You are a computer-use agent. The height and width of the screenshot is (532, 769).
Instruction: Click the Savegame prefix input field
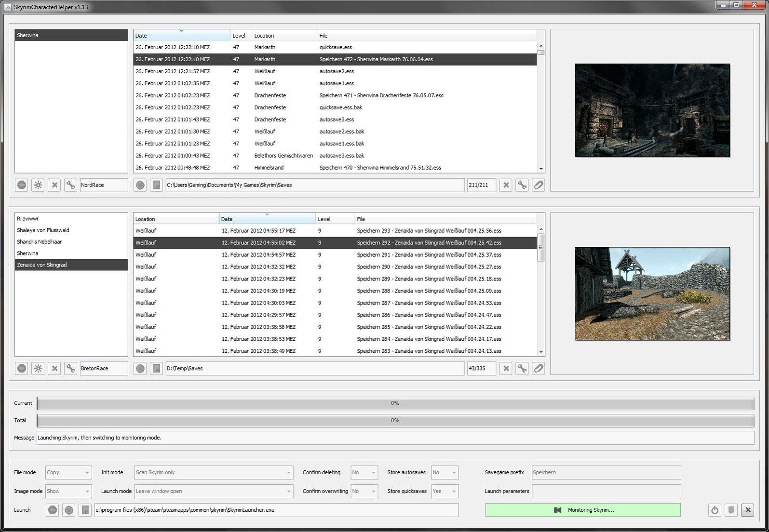pyautogui.click(x=606, y=473)
